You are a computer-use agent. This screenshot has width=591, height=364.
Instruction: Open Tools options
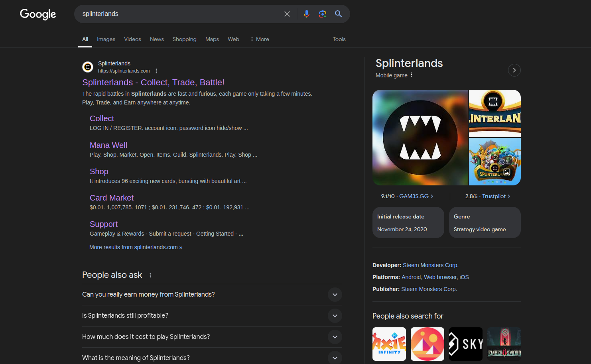pyautogui.click(x=339, y=39)
